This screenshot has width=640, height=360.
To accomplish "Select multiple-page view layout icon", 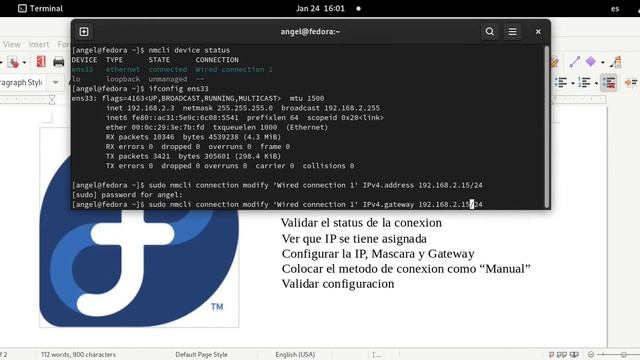I will pyautogui.click(x=562, y=354).
